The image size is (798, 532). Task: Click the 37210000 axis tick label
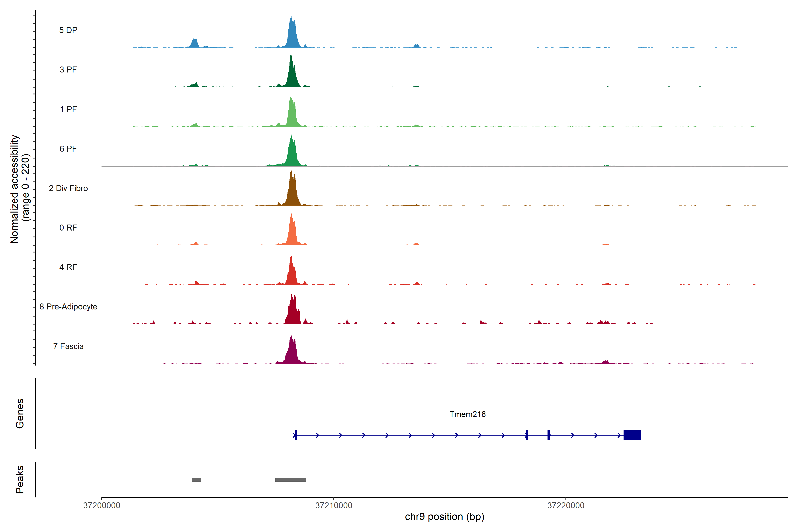tap(334, 506)
